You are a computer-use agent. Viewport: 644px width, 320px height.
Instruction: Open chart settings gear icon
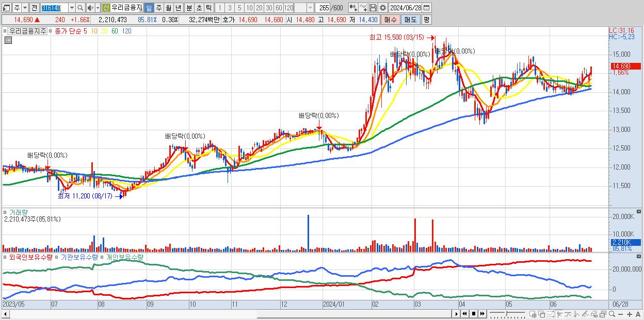[383, 8]
